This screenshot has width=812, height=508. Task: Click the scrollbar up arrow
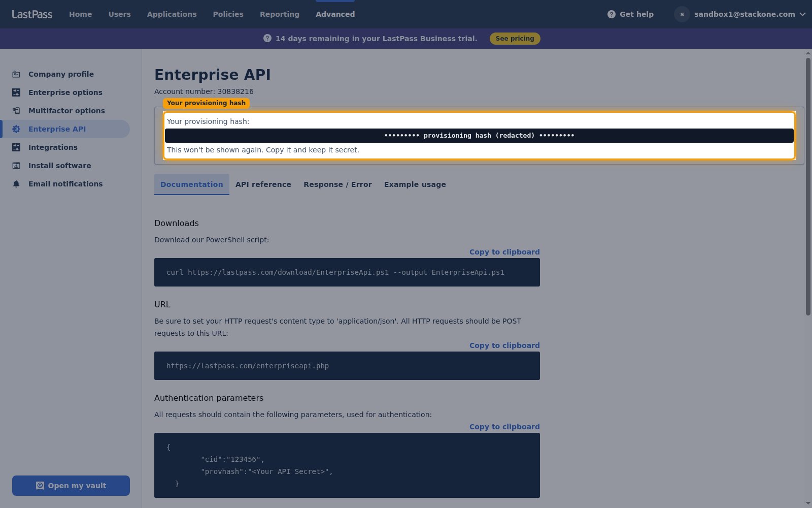pos(808,53)
